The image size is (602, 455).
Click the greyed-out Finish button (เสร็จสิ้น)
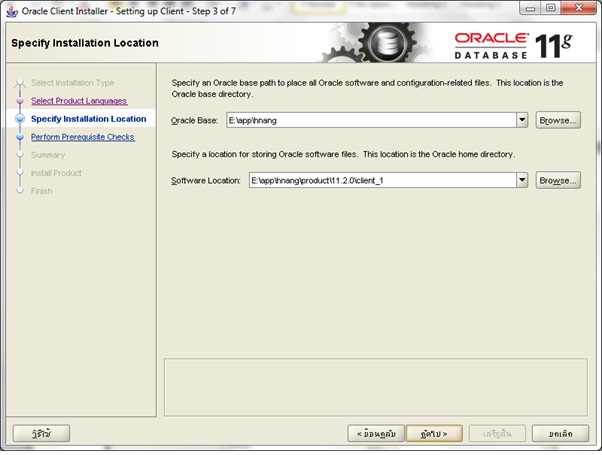click(497, 433)
